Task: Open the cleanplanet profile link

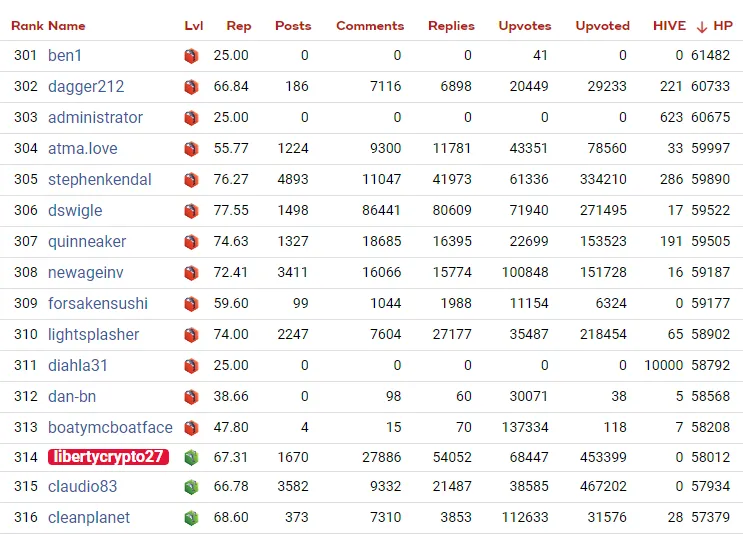Action: 89,517
